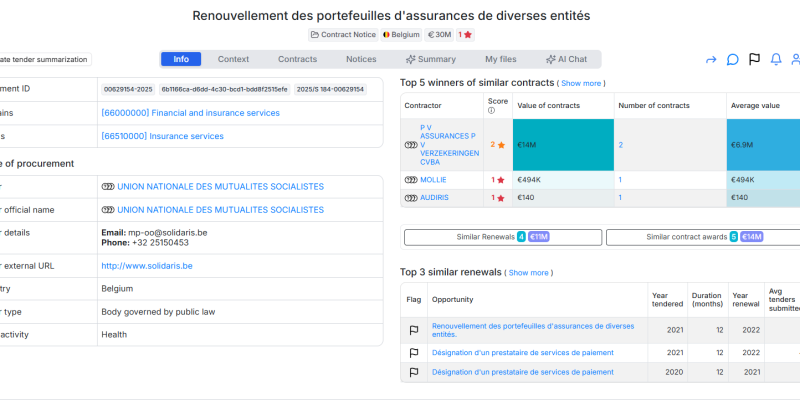Click the €6.9M average value cell
Image resolution: width=800 pixels, height=400 pixels.
point(763,145)
